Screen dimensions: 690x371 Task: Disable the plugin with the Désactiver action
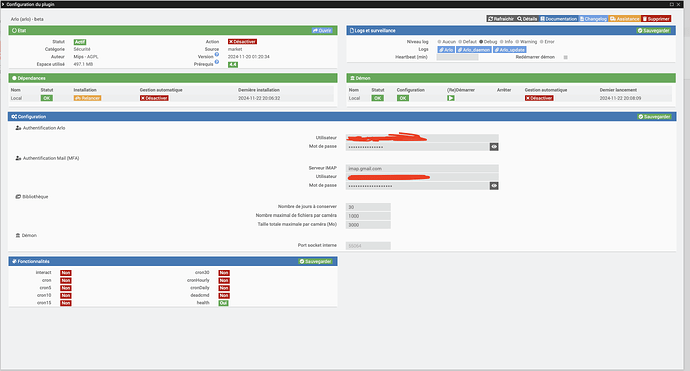pyautogui.click(x=242, y=42)
